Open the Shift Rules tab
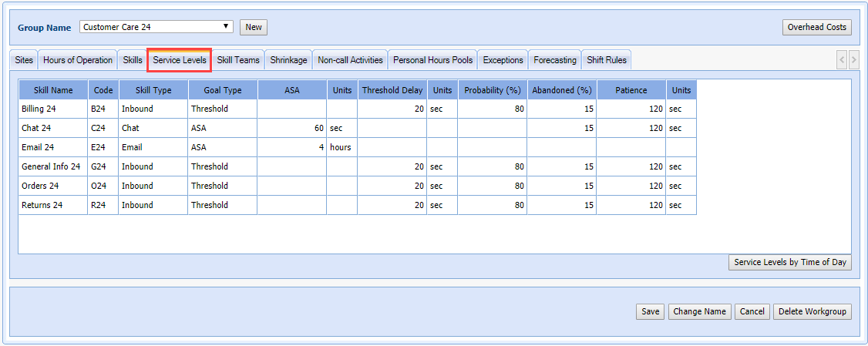868x346 pixels. (607, 60)
